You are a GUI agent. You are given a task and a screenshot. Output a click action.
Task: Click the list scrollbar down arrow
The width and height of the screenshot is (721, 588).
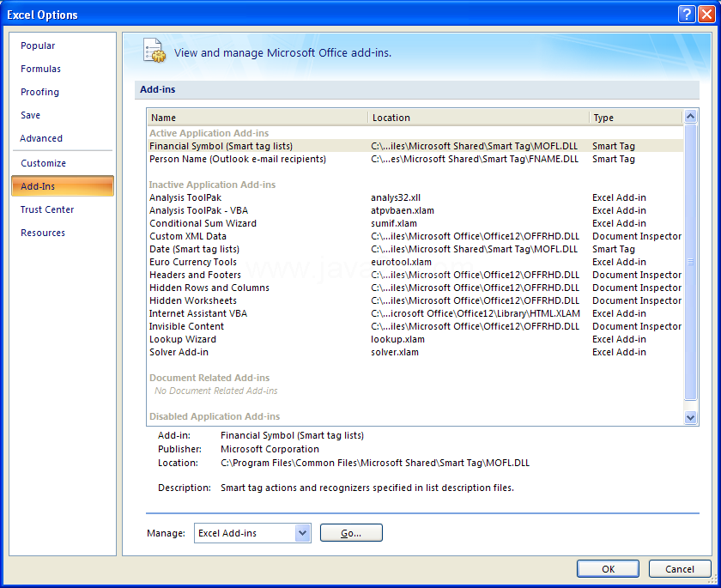tap(690, 417)
